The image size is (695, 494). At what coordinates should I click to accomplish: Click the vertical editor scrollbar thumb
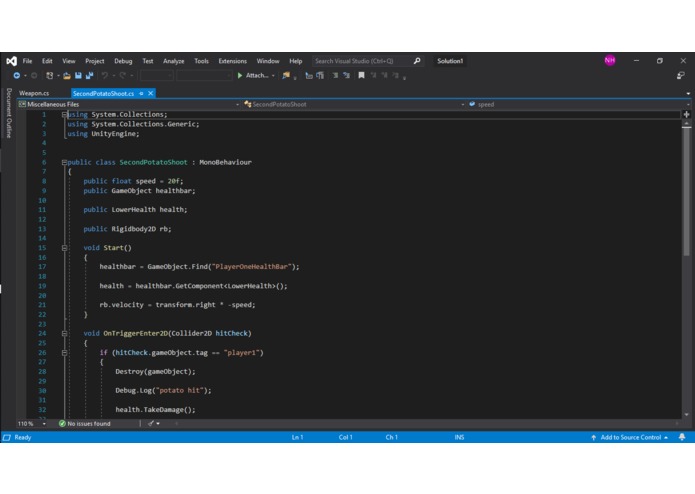coord(687,192)
